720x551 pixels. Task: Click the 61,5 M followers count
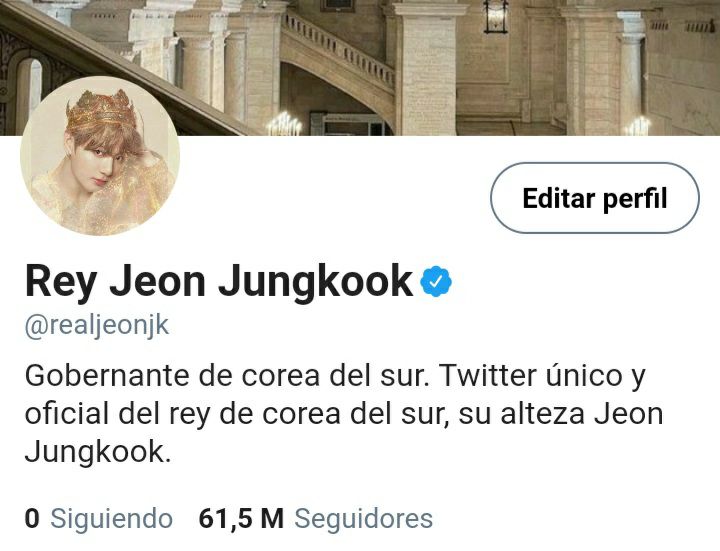coord(241,518)
